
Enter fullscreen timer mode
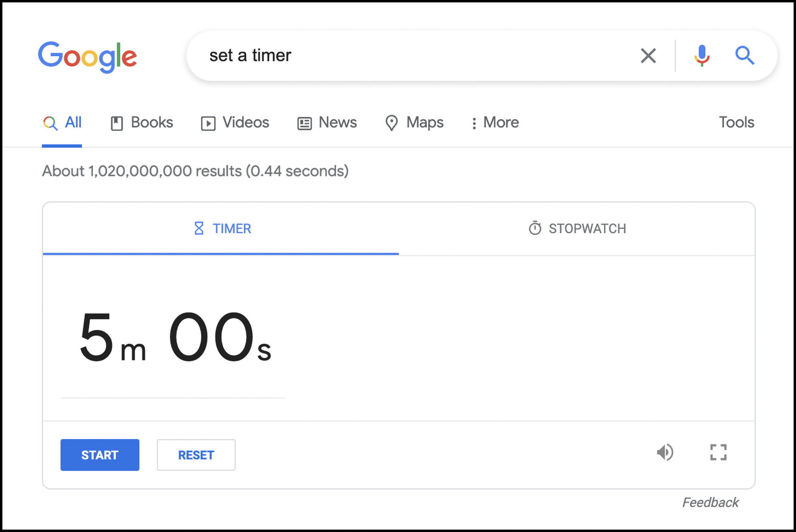point(718,452)
